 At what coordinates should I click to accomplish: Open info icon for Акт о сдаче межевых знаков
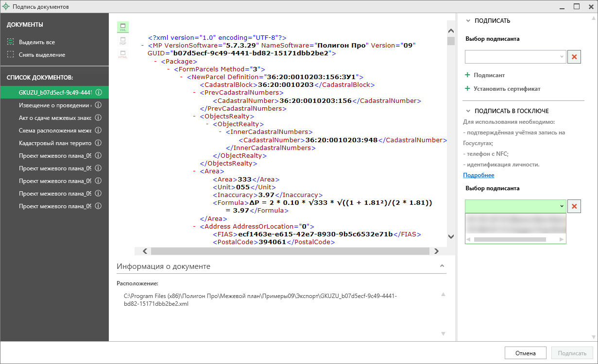coord(99,117)
